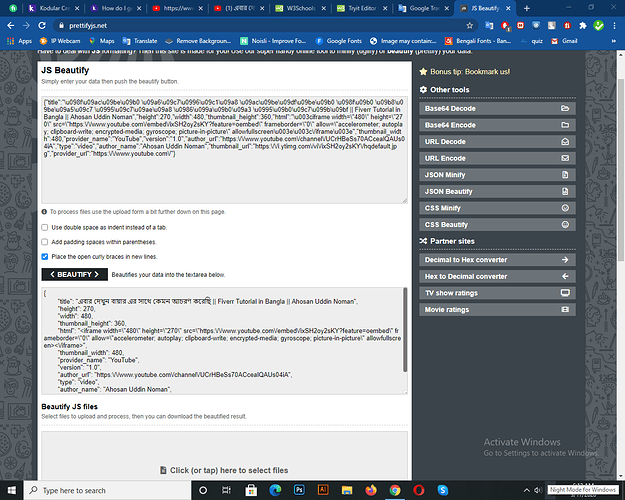Close the JS Beautify tab
Screen dimensions: 625x500
[508, 8]
